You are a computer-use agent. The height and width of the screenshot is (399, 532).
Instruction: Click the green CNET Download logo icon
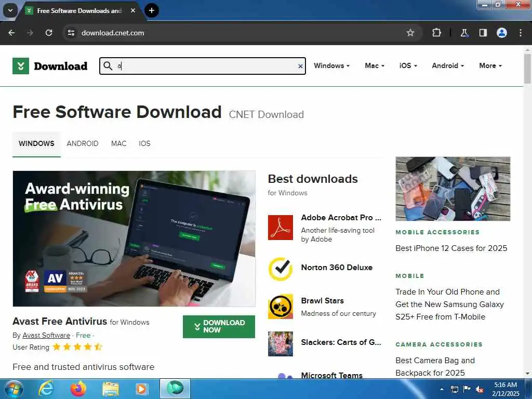click(x=21, y=66)
